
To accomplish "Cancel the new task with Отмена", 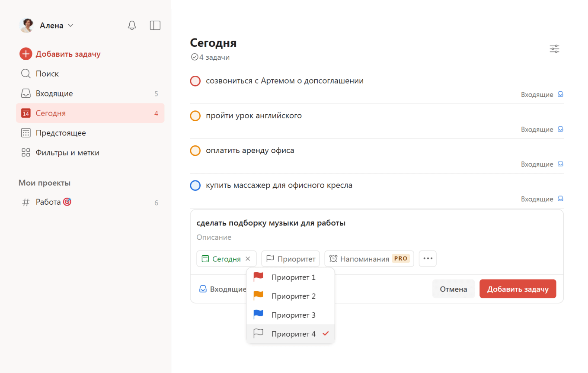I will (x=453, y=289).
